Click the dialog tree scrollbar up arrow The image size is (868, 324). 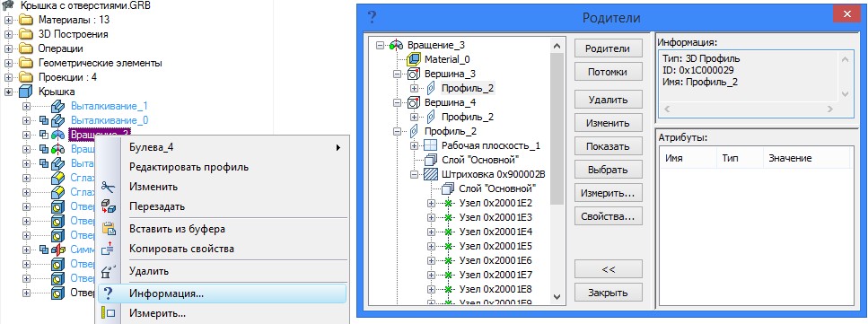point(557,46)
